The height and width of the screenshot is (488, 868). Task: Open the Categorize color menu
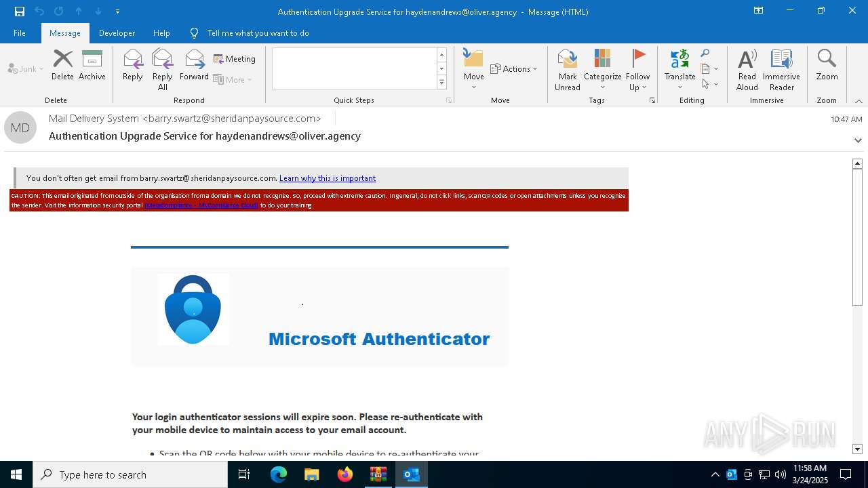coord(603,69)
